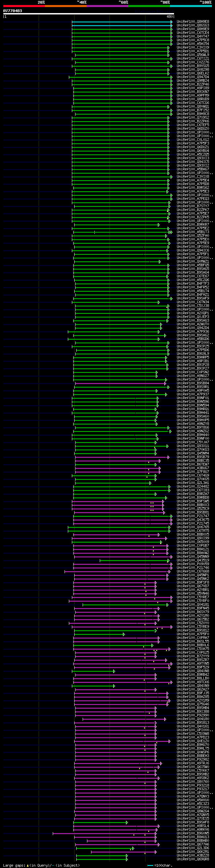The height and width of the screenshot is (868, 215).
Task: Click the purple alignment bar for UniRef100_Q677A6
Action: pyautogui.click(x=117, y=845)
